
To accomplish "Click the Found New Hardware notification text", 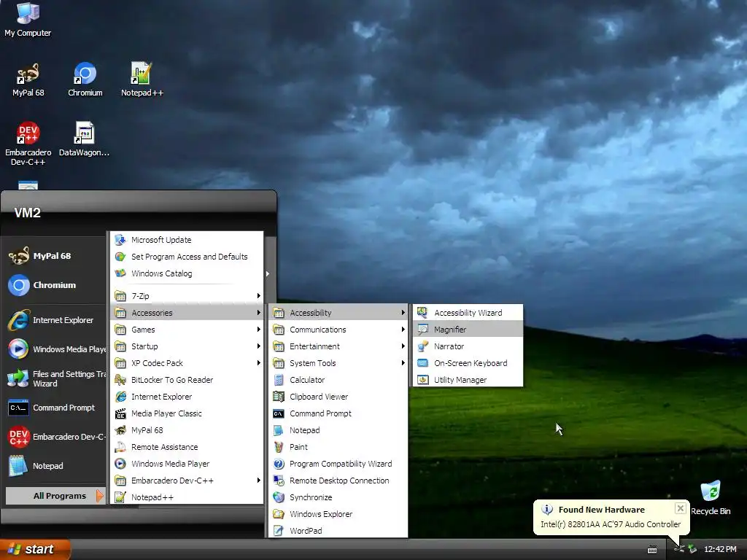I will pos(601,510).
